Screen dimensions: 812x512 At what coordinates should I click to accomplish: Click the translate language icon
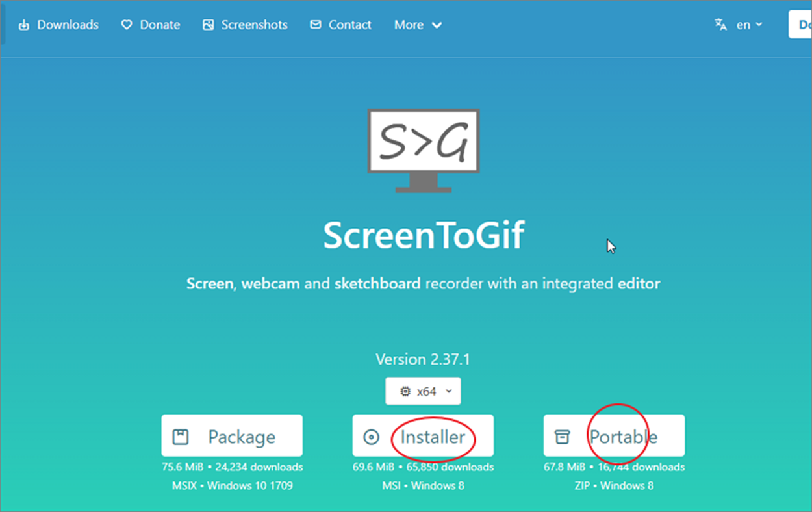pos(720,25)
